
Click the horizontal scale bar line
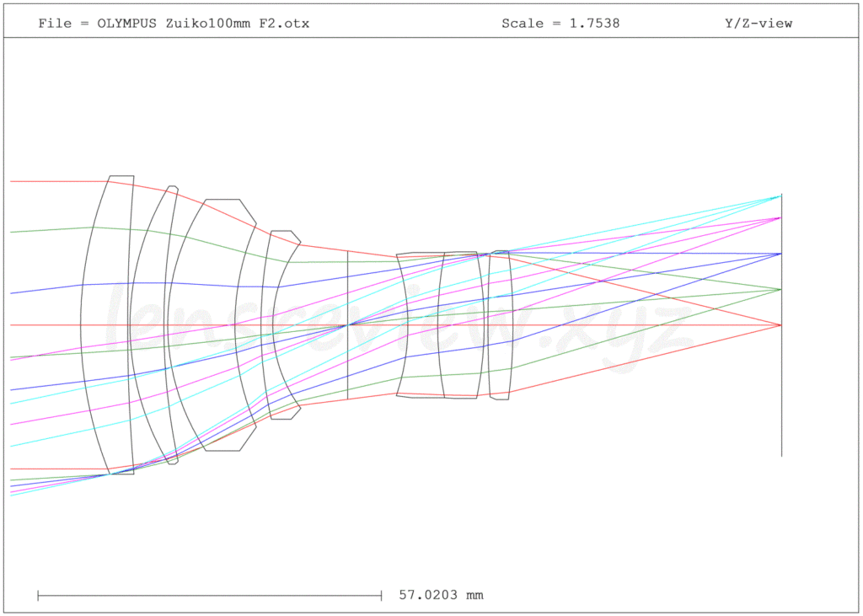point(209,595)
